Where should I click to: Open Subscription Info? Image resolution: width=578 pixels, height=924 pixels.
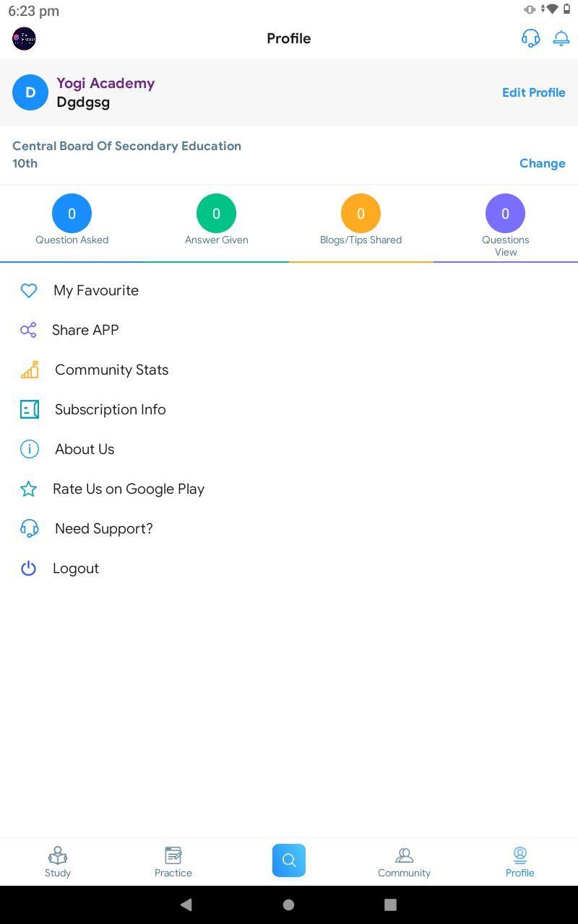[x=289, y=409]
